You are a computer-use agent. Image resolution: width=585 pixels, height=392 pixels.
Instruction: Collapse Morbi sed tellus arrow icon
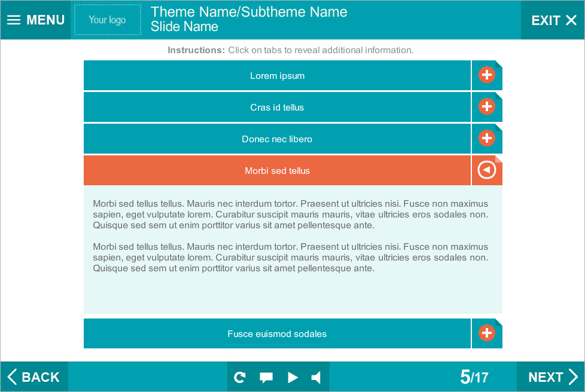(487, 170)
